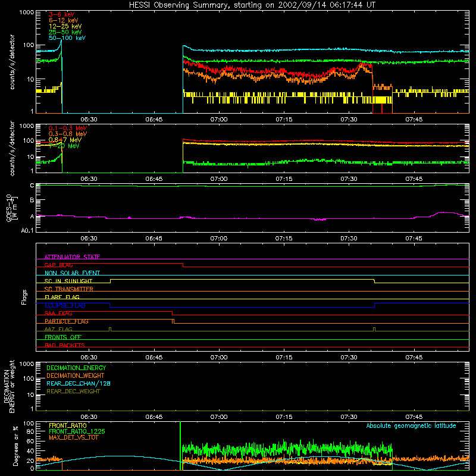Click the 'Absolute geomagnetic latitude' label
Screen dimensions: 476x476
(411, 426)
